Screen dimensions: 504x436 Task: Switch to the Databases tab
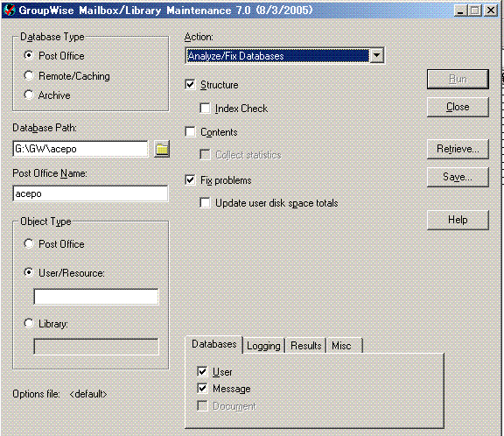pos(214,344)
